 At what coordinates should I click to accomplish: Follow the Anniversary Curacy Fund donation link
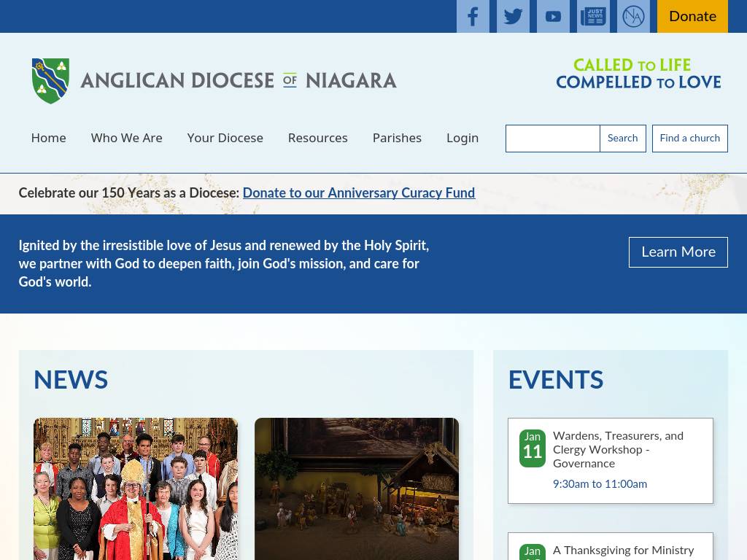pos(358,193)
